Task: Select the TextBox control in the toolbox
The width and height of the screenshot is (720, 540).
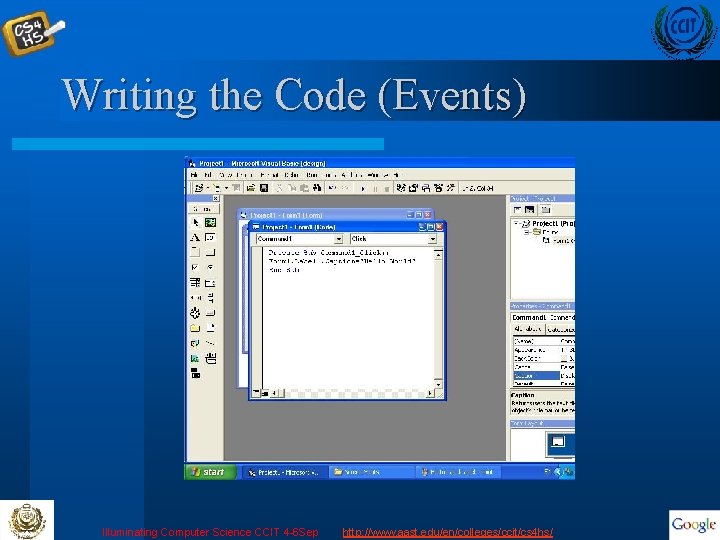Action: coord(210,237)
